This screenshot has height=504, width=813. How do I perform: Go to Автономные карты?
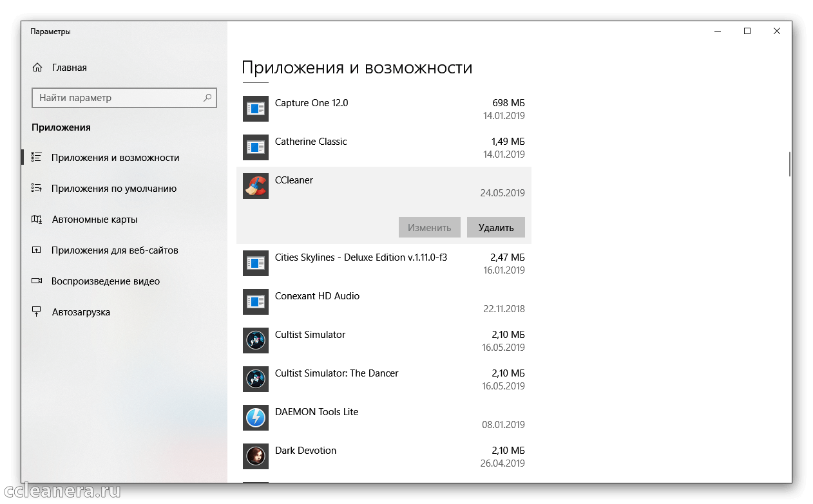coord(124,219)
